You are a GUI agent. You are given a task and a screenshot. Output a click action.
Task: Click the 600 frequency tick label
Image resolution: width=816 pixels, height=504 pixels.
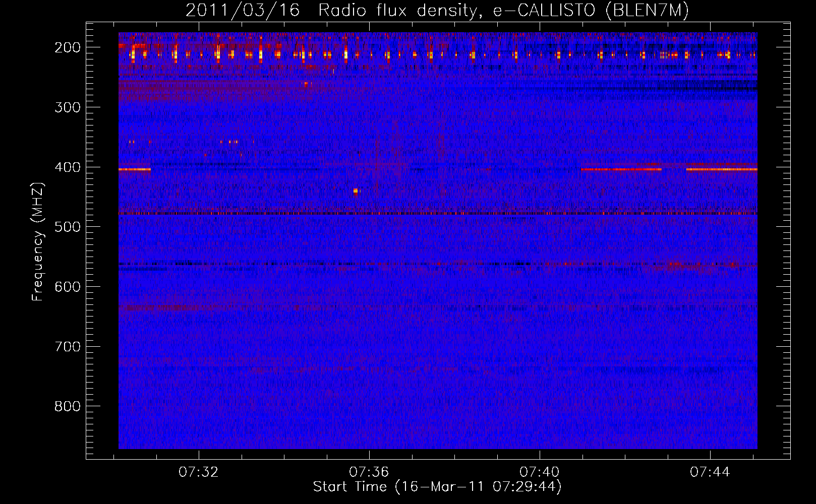[x=68, y=287]
